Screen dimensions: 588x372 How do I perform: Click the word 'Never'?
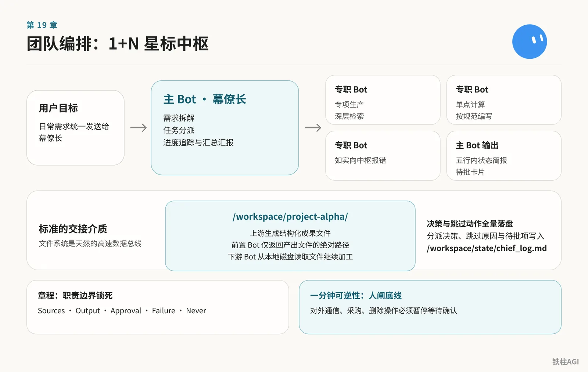point(196,311)
